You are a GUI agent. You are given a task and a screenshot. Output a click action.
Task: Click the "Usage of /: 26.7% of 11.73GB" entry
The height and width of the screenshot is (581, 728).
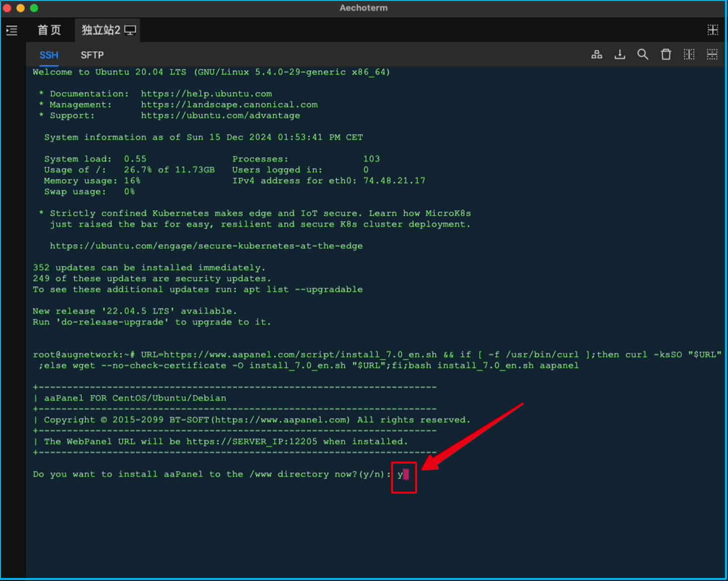[129, 170]
